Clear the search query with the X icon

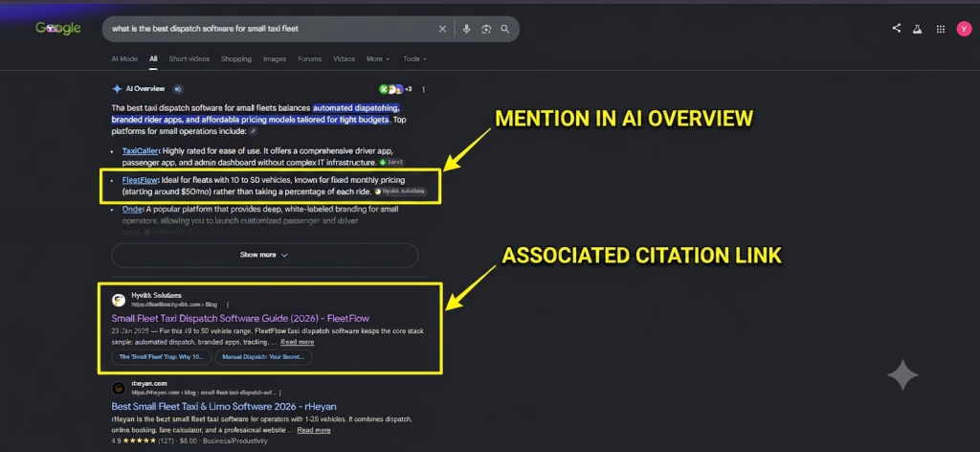pyautogui.click(x=442, y=29)
